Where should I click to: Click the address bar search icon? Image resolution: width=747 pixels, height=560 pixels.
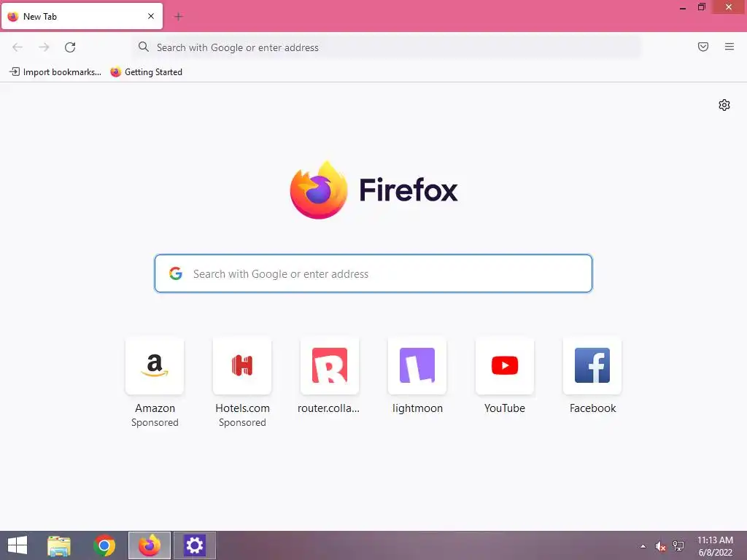[x=144, y=47]
